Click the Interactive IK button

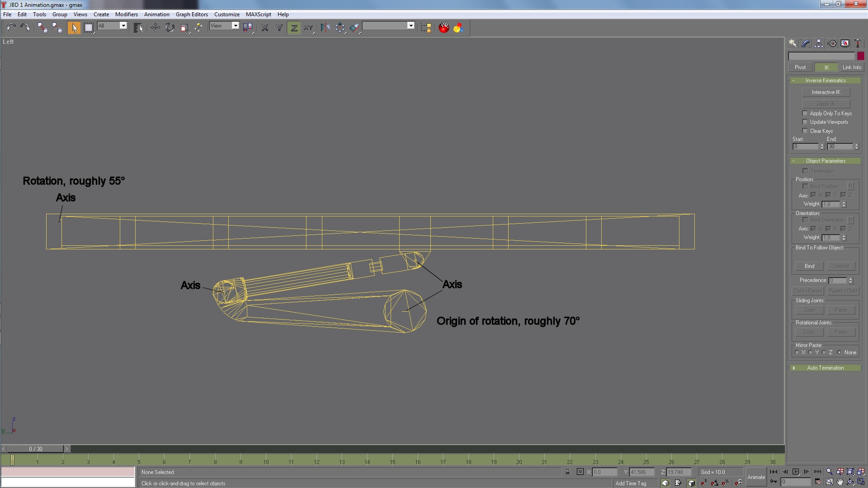click(826, 92)
